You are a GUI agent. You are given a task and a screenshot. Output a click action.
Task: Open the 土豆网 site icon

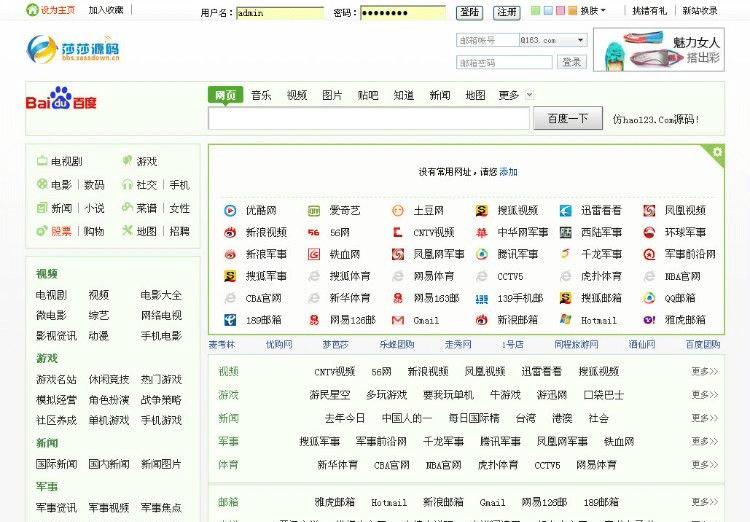(398, 211)
